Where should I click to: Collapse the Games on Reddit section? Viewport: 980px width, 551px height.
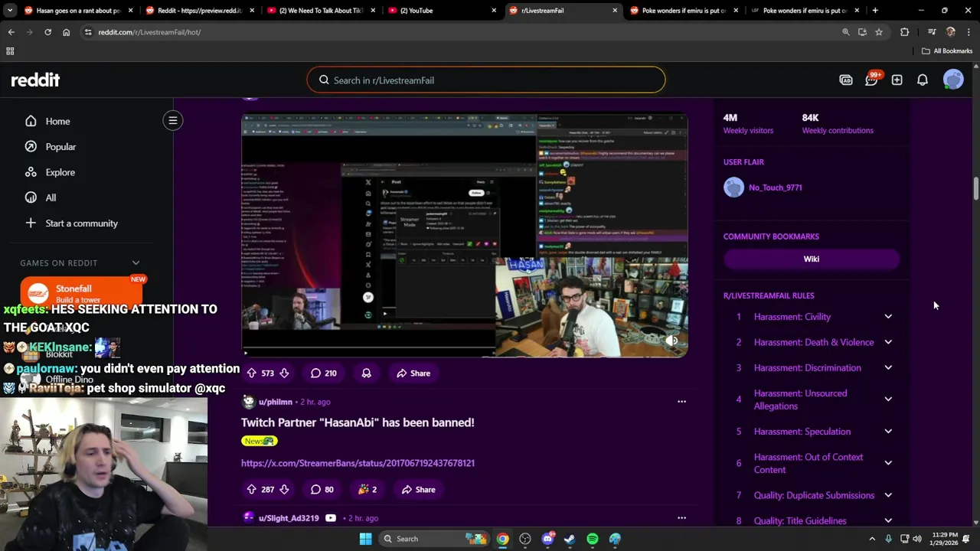coord(136,262)
